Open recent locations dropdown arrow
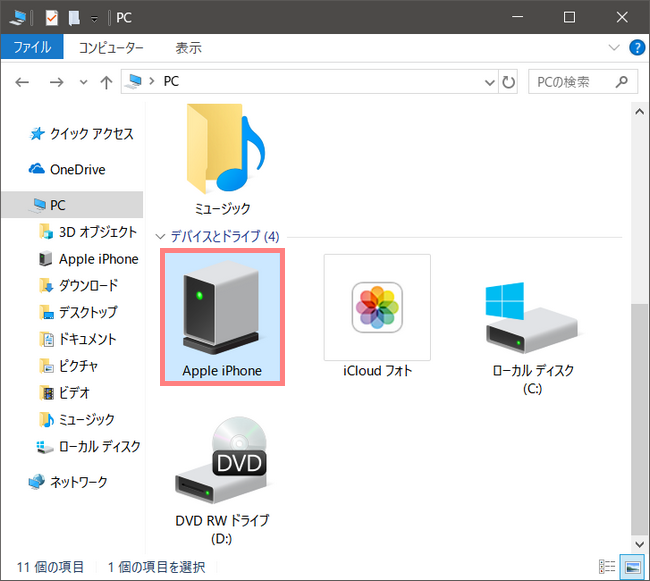The height and width of the screenshot is (581, 650). point(83,82)
